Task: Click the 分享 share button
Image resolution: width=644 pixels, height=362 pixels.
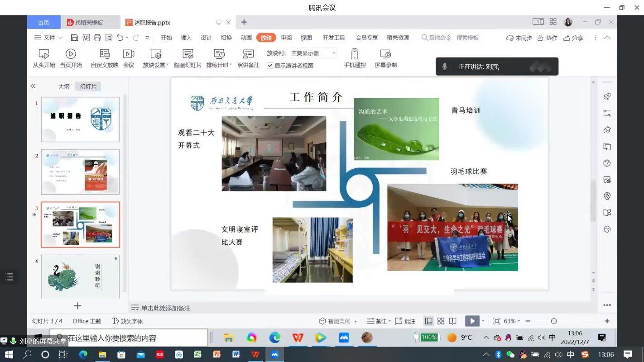Action: click(x=573, y=38)
